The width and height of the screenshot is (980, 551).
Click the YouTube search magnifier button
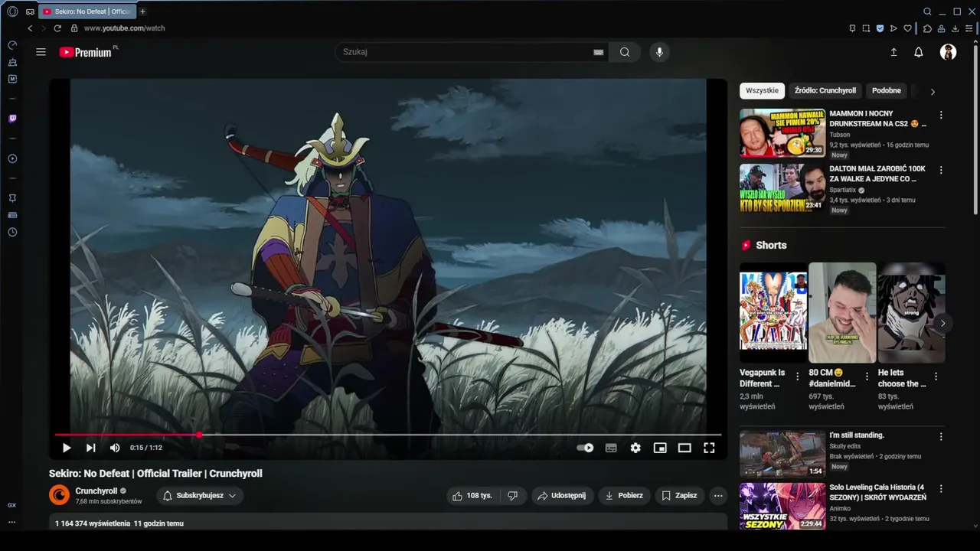click(625, 52)
